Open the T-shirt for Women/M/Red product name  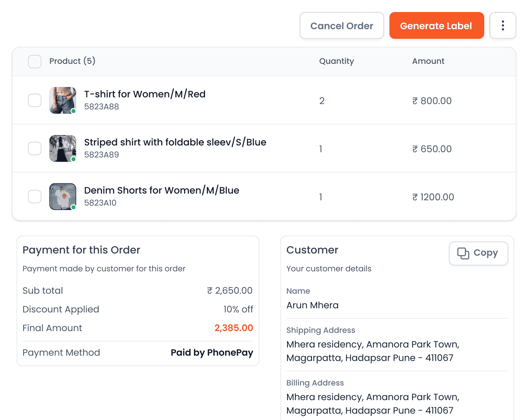(x=145, y=94)
